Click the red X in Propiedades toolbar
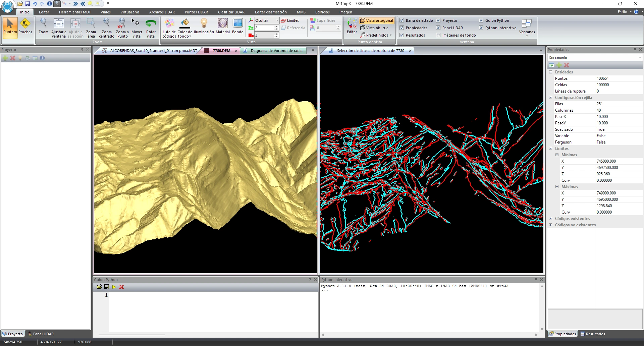Image resolution: width=644 pixels, height=346 pixels. point(567,65)
